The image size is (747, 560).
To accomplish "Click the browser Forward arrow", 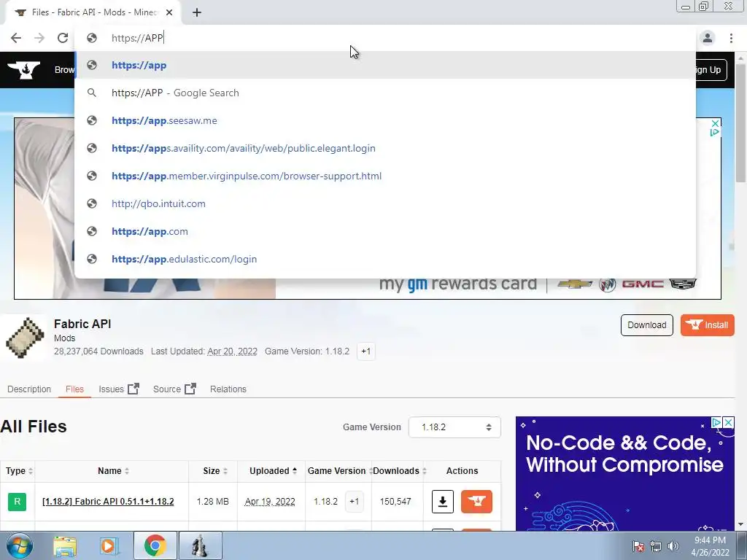I will 39,38.
